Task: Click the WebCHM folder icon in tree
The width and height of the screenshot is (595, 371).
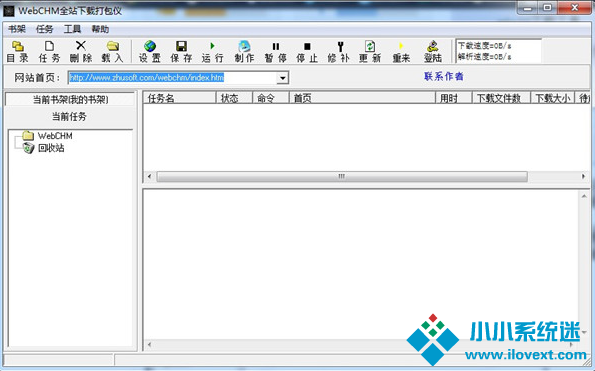Action: pos(28,135)
